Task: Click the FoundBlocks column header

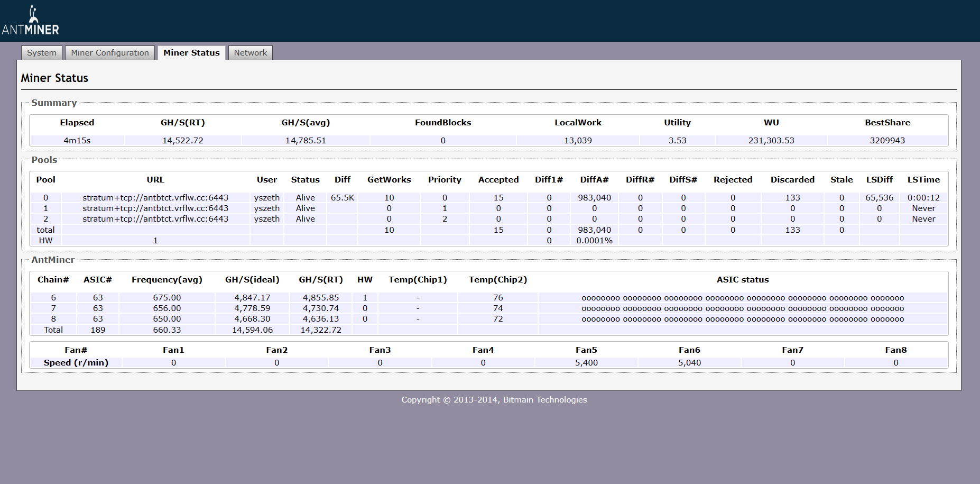Action: tap(443, 123)
